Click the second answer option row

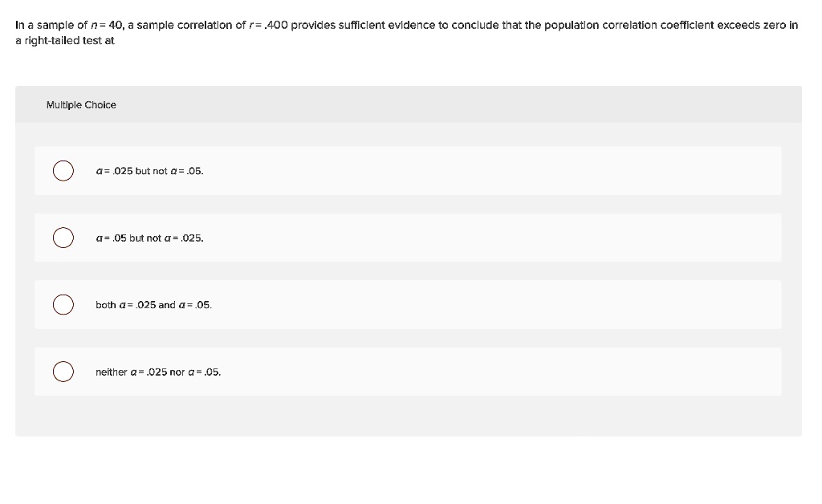point(408,238)
